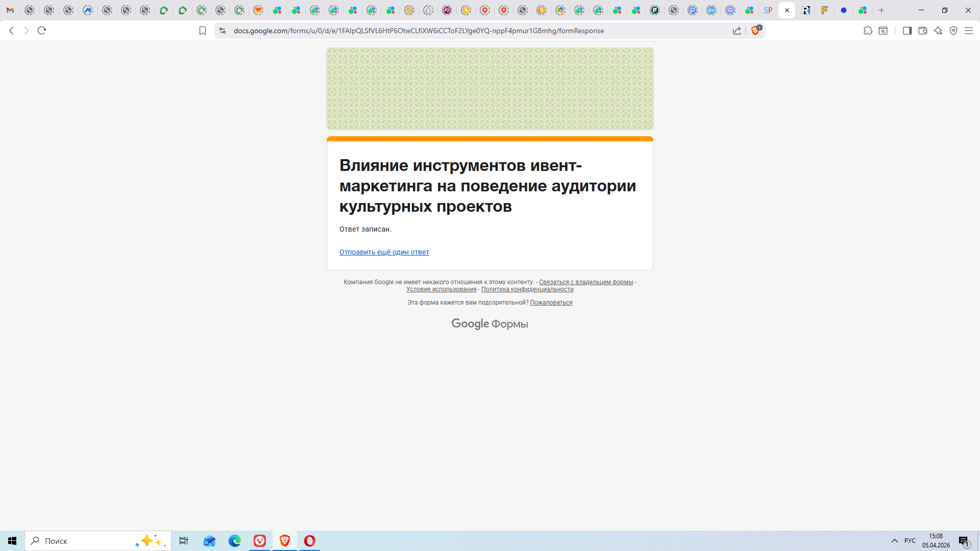The image size is (980, 551).
Task: Click the URL address field
Action: [x=419, y=31]
